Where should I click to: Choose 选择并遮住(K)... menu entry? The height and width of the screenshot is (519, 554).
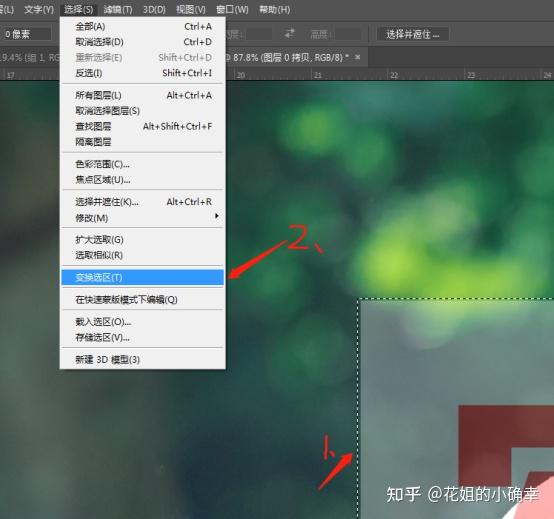click(x=143, y=202)
